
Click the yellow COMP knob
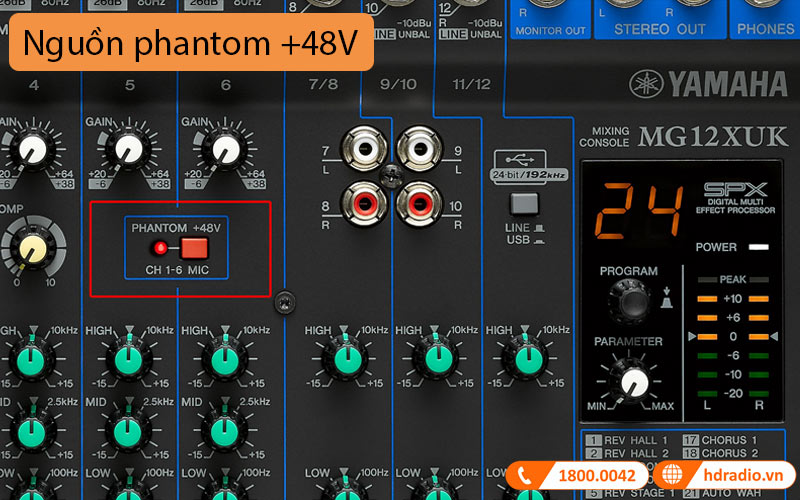pyautogui.click(x=34, y=250)
